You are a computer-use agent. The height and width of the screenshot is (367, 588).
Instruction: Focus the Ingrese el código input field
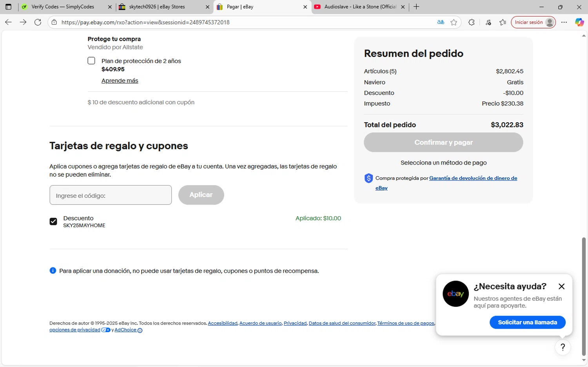111,195
